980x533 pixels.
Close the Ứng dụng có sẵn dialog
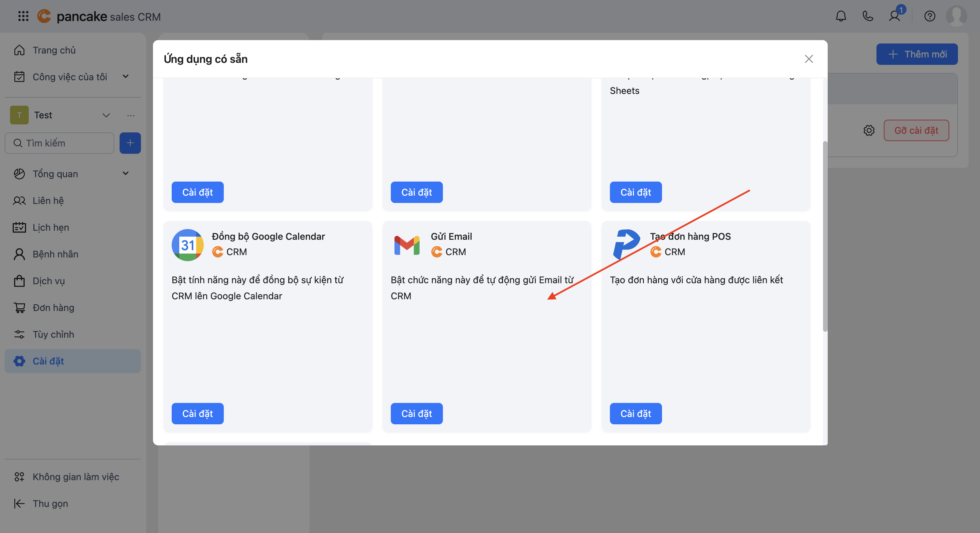click(808, 59)
